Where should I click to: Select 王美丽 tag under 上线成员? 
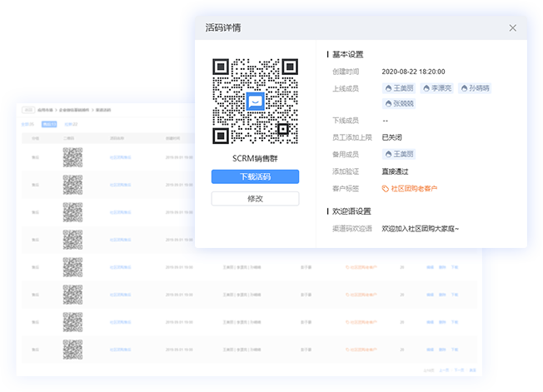(399, 88)
